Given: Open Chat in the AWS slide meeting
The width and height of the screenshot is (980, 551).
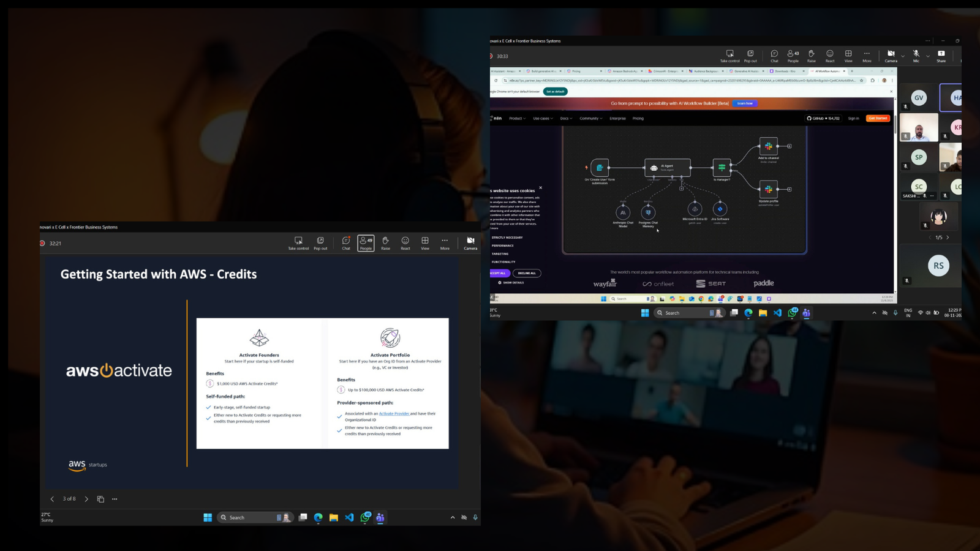Looking at the screenshot, I should coord(346,243).
